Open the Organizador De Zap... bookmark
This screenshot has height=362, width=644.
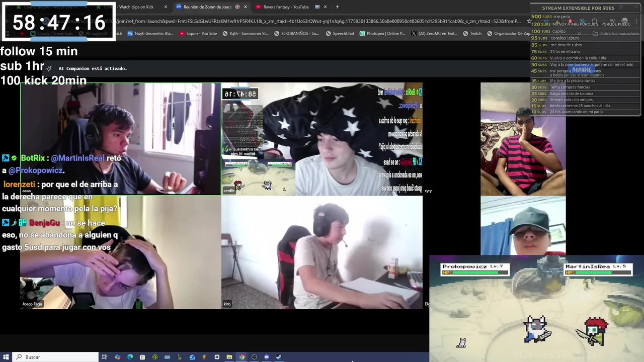pos(508,34)
